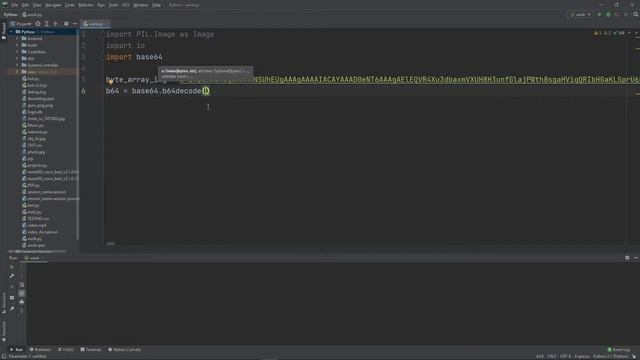Click Pin Tab icon in Run panel
This screenshot has height=360, width=640.
12,309
